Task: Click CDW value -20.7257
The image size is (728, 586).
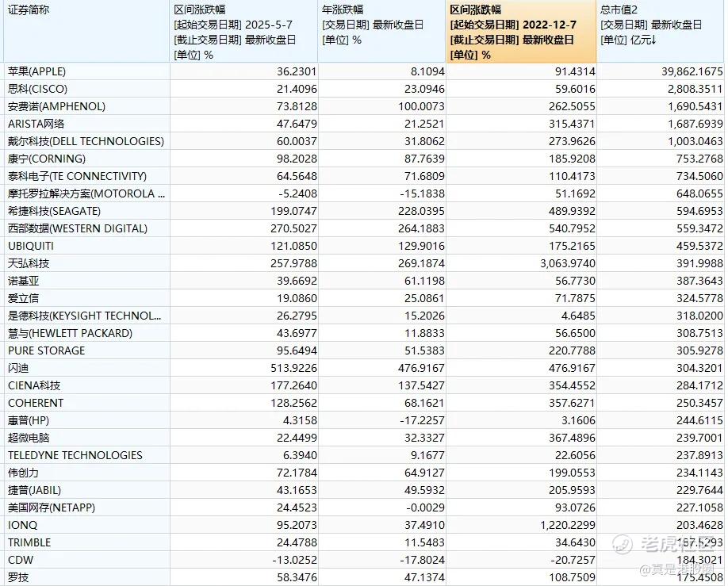Action: (x=572, y=560)
